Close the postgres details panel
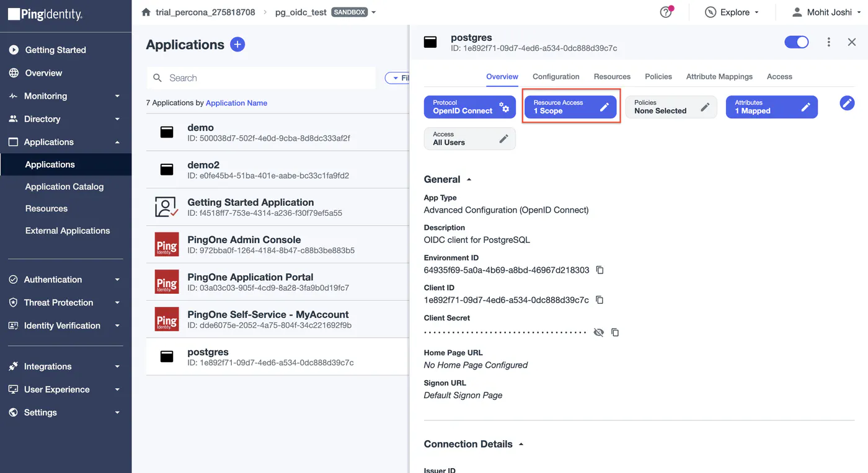 (x=852, y=42)
